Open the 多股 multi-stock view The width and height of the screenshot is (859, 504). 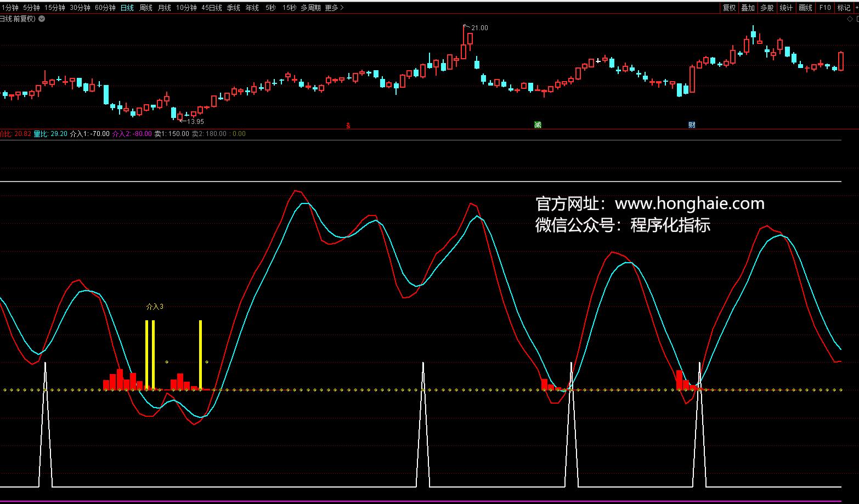tap(767, 8)
